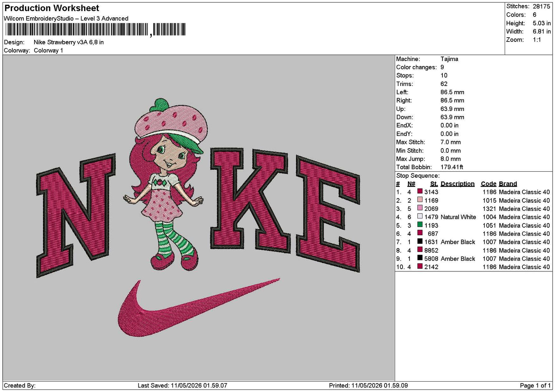Click stitch count 2142 in stop row 10
Screen dimensions: 555x392
[431, 267]
